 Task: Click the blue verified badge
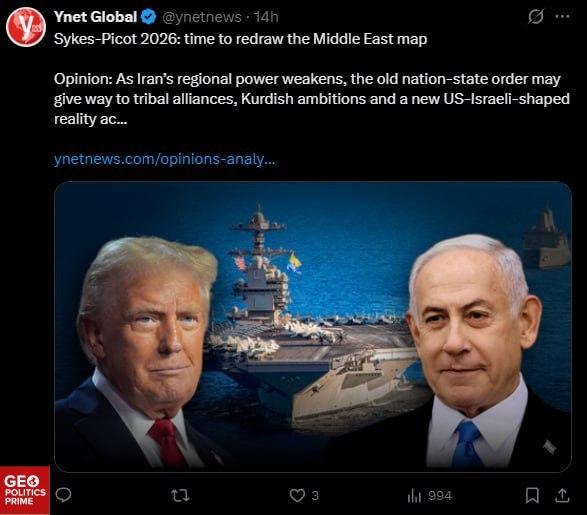coord(149,17)
